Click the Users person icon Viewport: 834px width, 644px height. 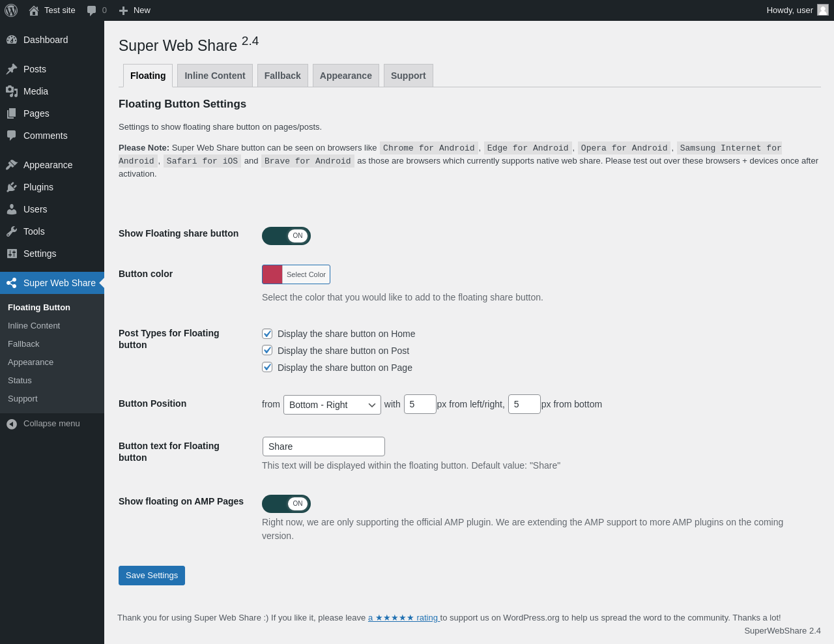(12, 209)
